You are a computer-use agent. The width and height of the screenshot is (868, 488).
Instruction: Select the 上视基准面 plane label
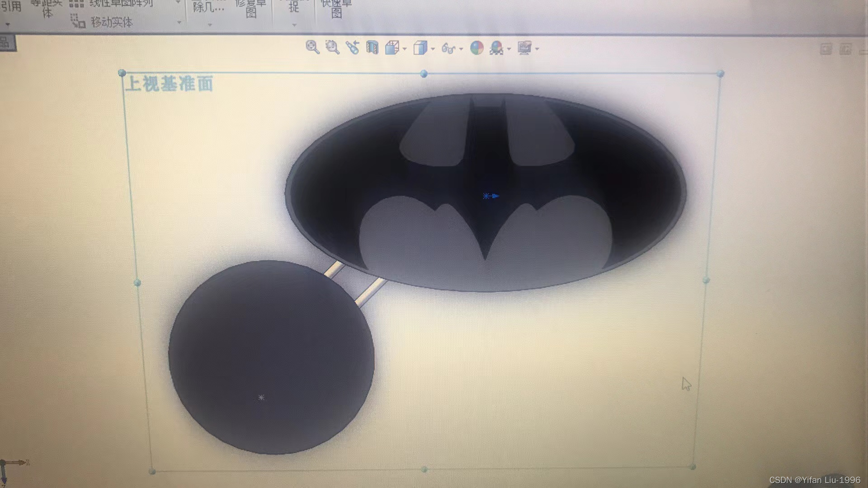(169, 84)
